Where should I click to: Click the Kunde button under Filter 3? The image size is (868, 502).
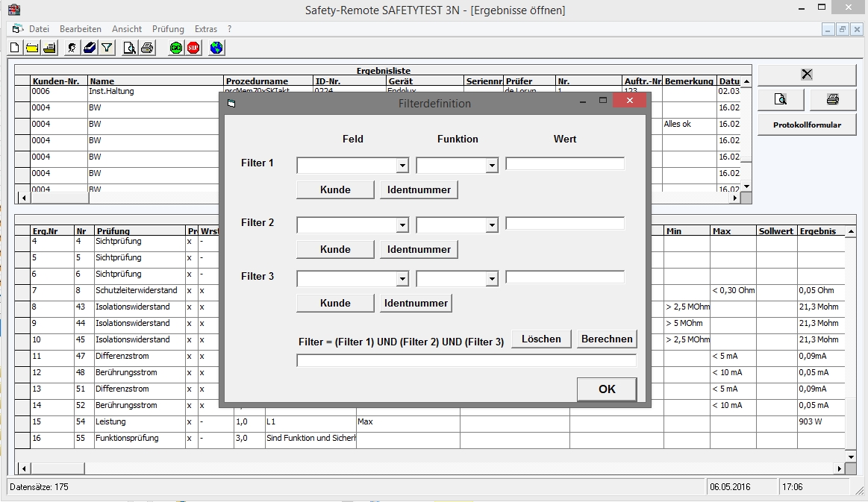335,304
